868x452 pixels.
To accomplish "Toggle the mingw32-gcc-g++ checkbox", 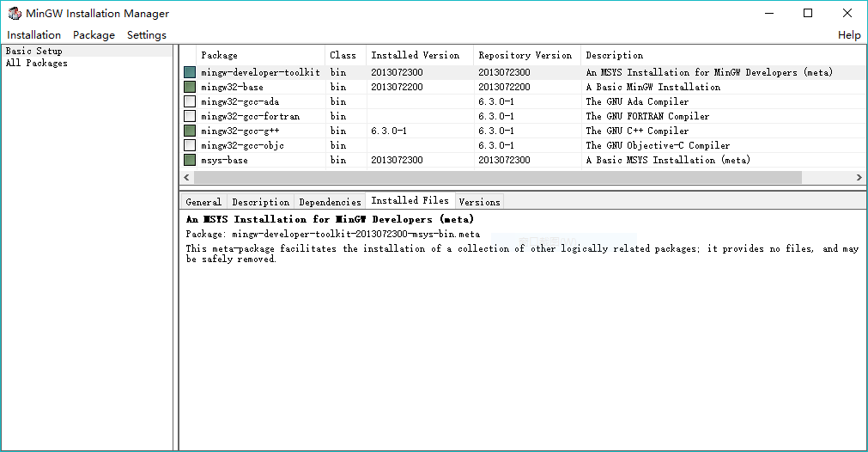I will pos(190,131).
